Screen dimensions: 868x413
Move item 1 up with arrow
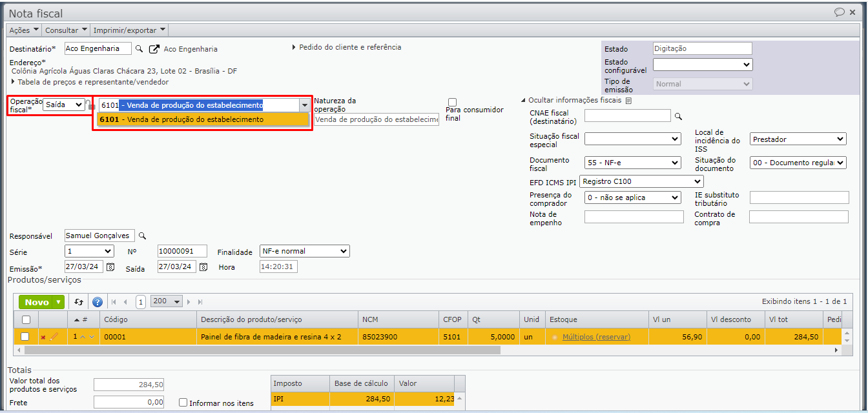click(83, 337)
